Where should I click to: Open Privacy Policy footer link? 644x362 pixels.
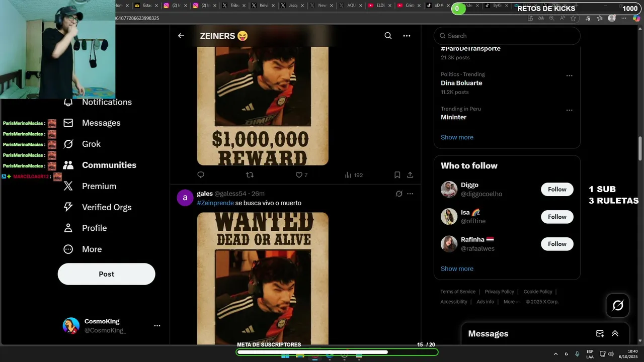coord(499,292)
